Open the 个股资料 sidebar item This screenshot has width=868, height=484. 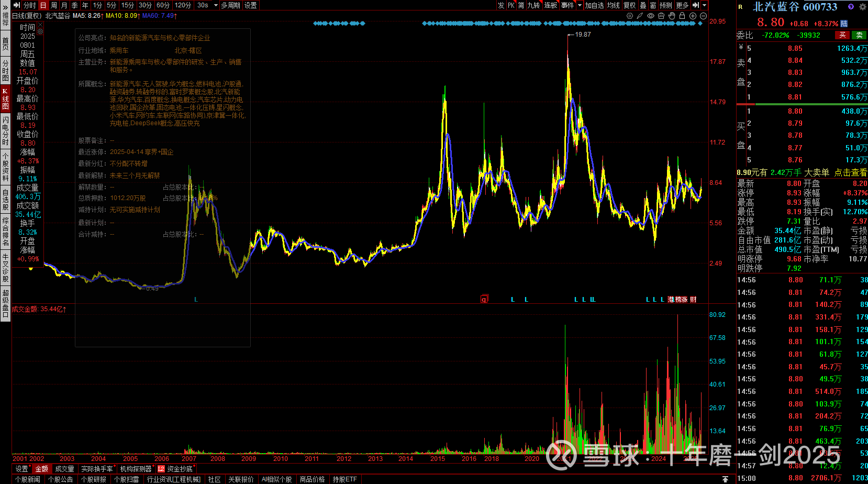5,166
